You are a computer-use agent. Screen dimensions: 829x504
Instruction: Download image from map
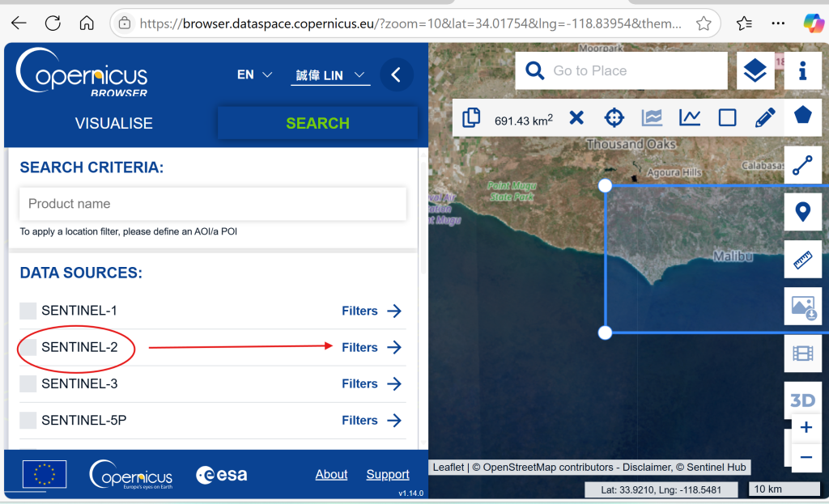coord(802,307)
